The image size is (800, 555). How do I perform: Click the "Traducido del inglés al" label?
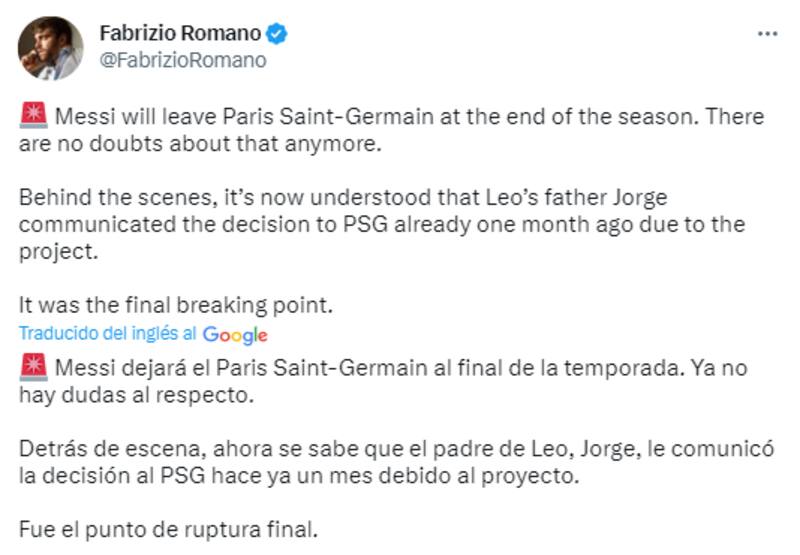(108, 335)
